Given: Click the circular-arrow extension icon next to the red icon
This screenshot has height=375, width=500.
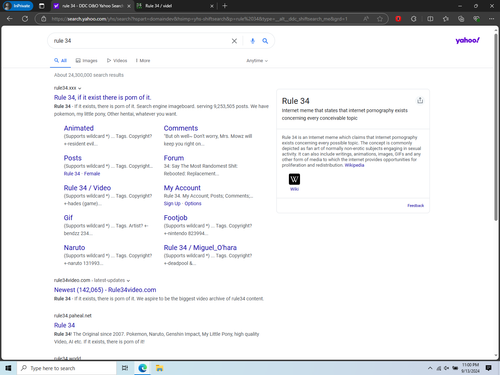Looking at the screenshot, I should click(414, 19).
